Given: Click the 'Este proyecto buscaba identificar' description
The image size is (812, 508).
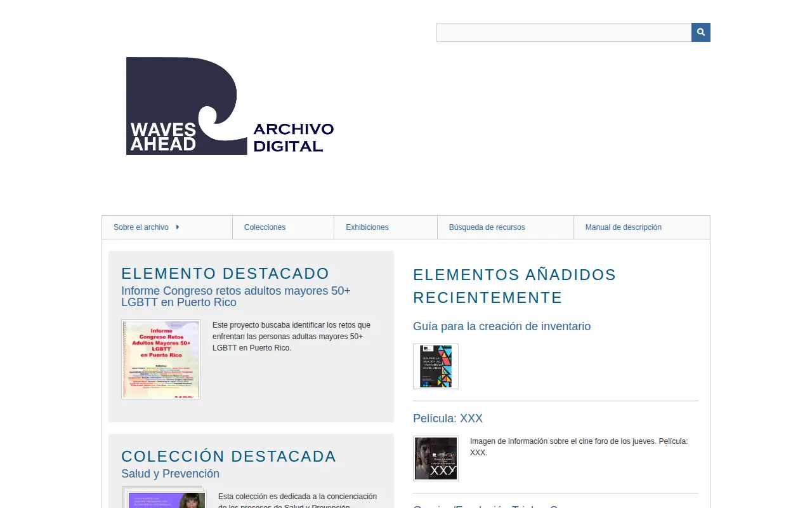Looking at the screenshot, I should pos(292,337).
